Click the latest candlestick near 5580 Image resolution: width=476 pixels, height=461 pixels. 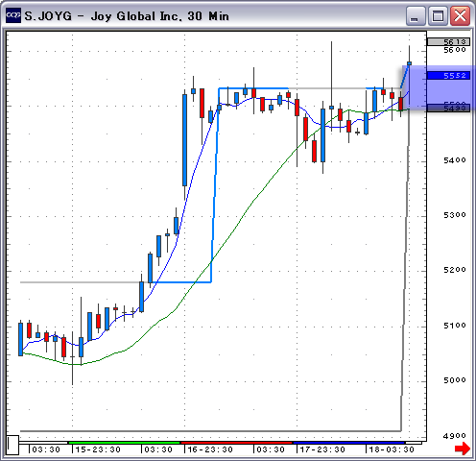pyautogui.click(x=409, y=63)
